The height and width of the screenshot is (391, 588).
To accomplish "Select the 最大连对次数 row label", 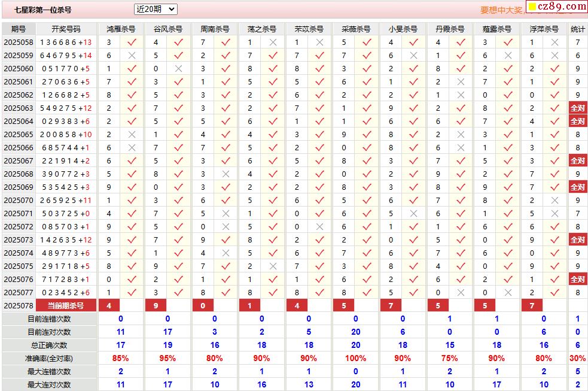I will [x=49, y=384].
